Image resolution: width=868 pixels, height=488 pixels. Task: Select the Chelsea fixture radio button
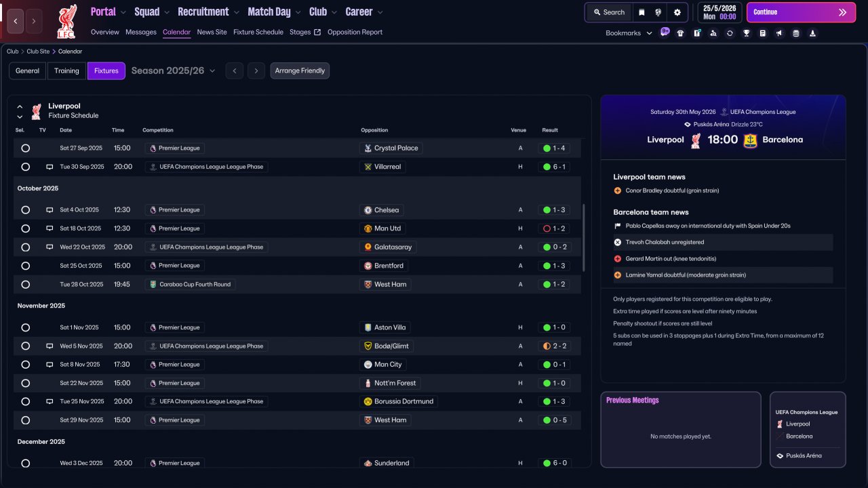pos(25,210)
